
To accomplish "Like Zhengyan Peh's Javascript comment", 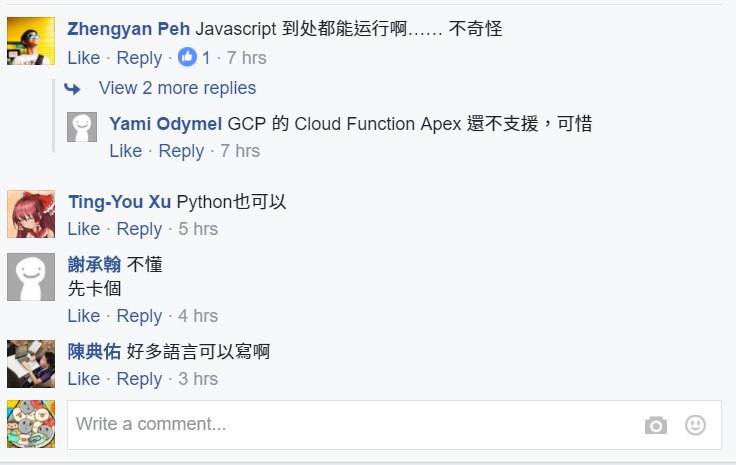I will (84, 58).
